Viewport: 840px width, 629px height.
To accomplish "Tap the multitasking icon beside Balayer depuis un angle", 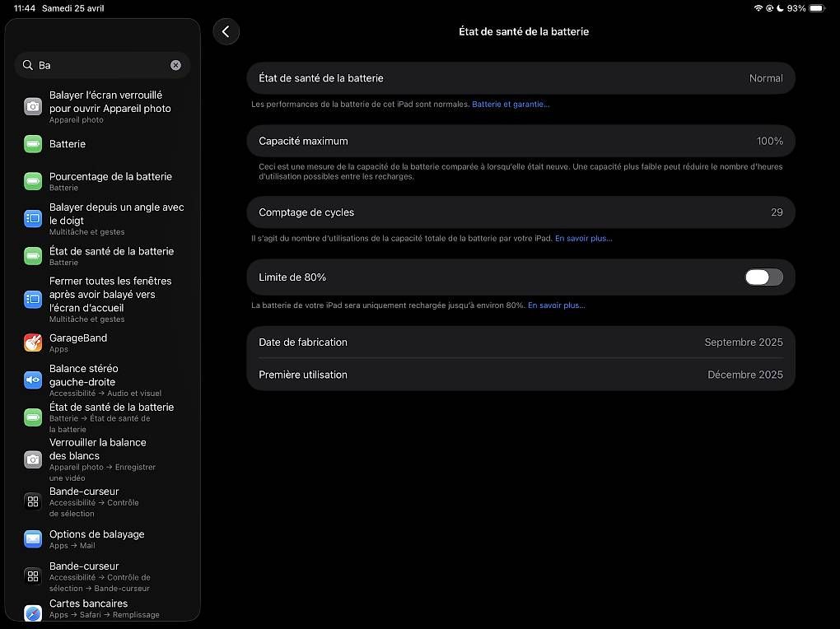I will pyautogui.click(x=33, y=219).
